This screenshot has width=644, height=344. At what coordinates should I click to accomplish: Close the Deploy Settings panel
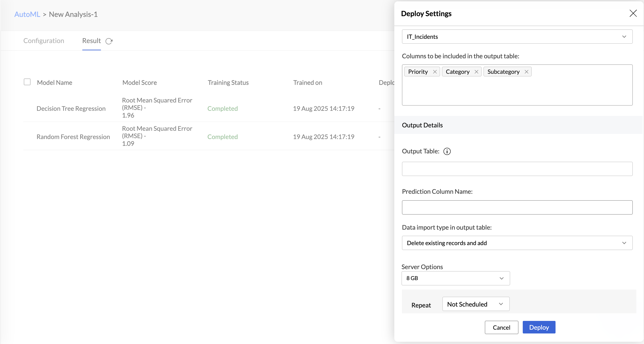click(633, 13)
